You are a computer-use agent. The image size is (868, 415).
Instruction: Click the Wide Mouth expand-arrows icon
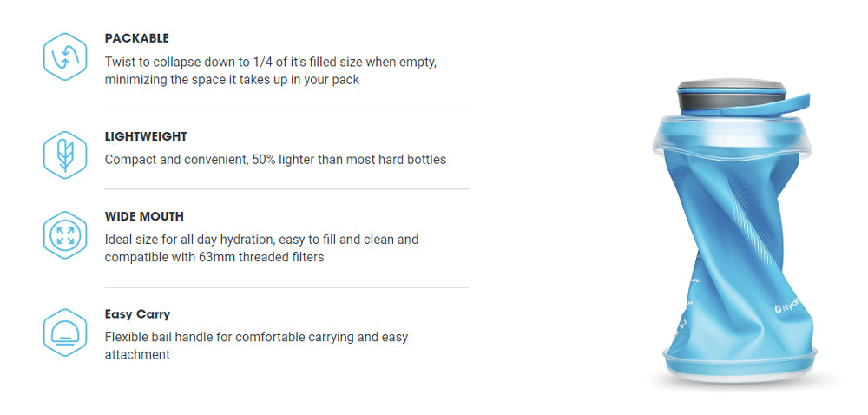pyautogui.click(x=65, y=234)
